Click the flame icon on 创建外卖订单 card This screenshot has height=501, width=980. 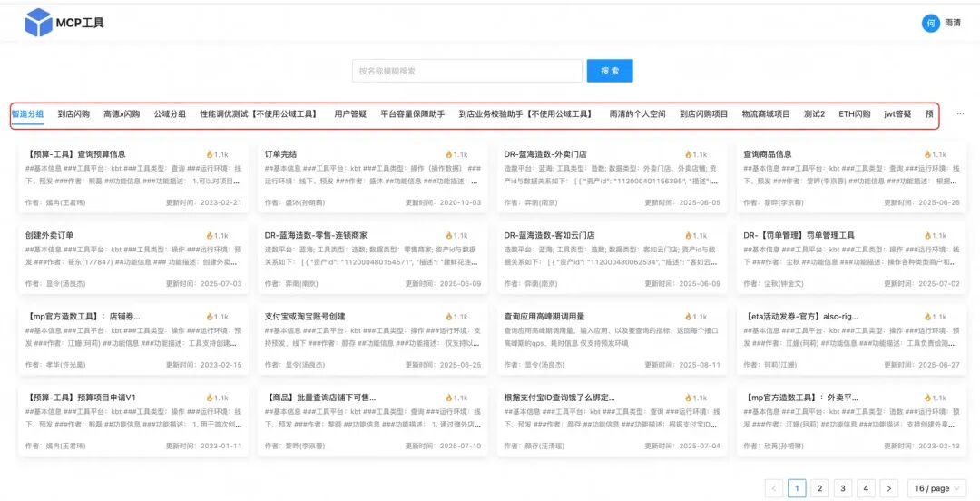(209, 236)
